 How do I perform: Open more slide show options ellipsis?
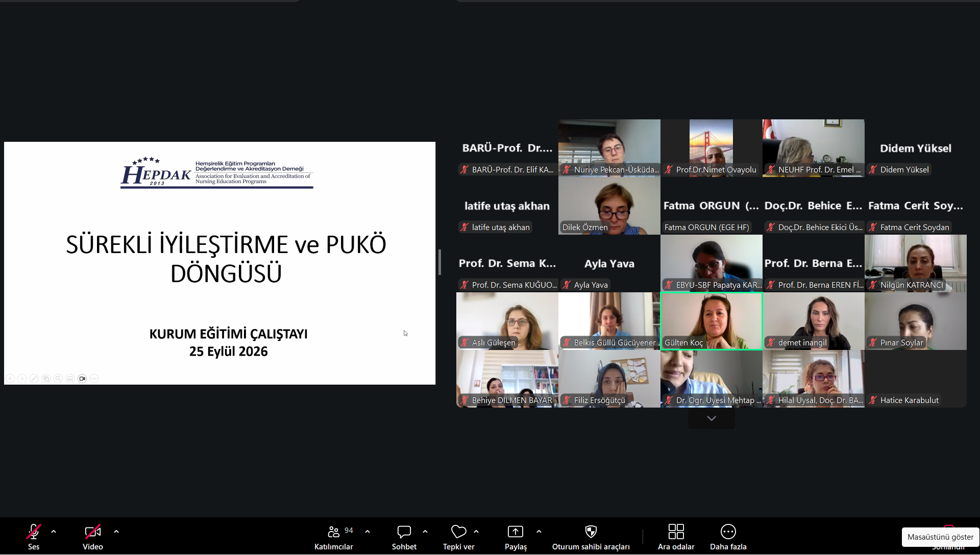[x=94, y=379]
